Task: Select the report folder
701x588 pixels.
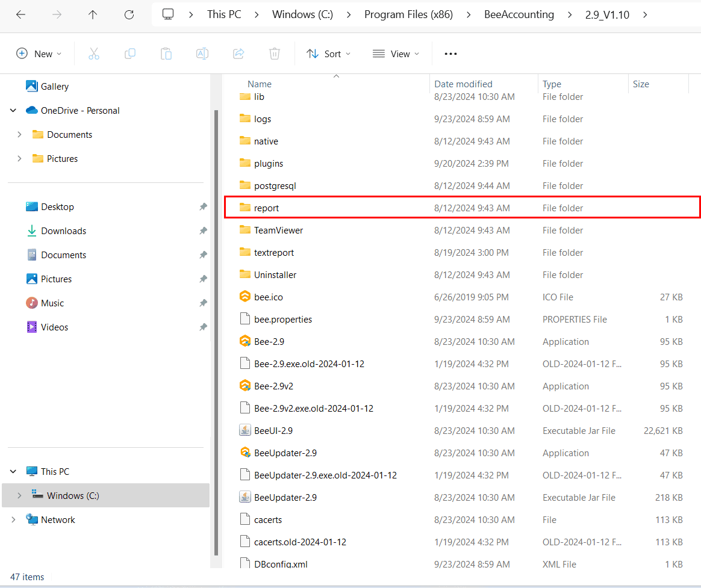Action: (x=266, y=208)
